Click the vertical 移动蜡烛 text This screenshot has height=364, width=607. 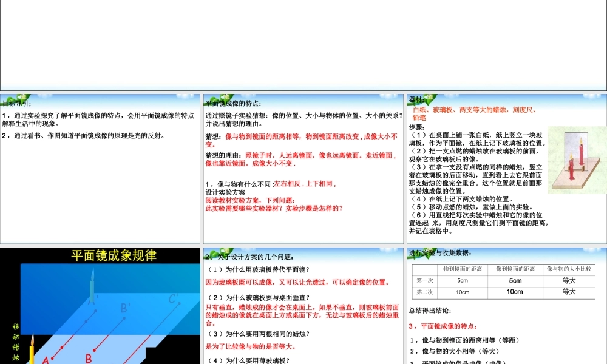(x=16, y=340)
